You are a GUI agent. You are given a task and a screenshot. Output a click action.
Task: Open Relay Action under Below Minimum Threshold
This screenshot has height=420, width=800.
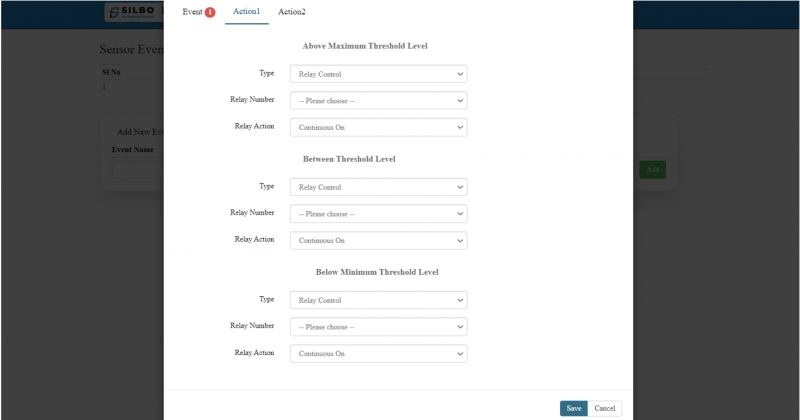tap(378, 354)
